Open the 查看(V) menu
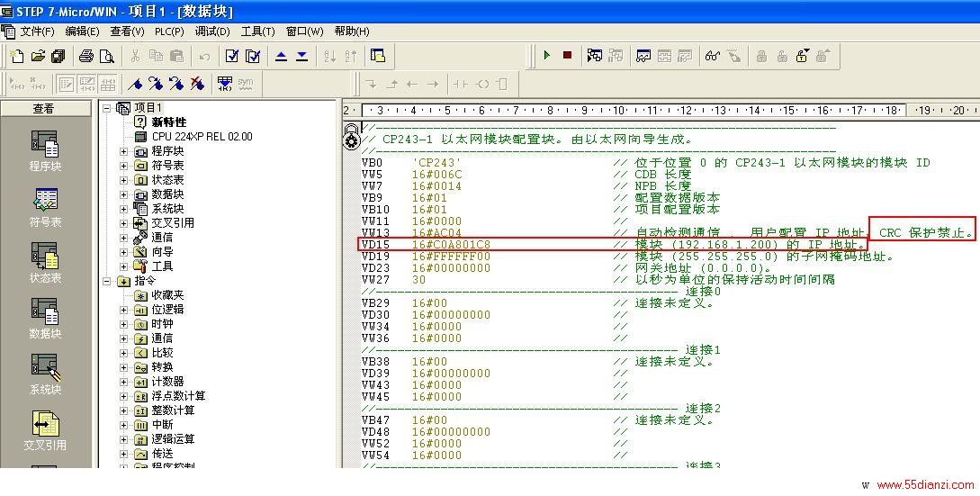This screenshot has width=980, height=496. (x=128, y=32)
